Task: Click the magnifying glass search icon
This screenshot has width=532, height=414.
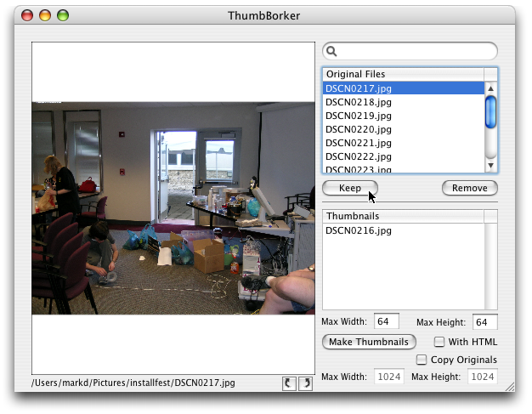Action: [331, 51]
